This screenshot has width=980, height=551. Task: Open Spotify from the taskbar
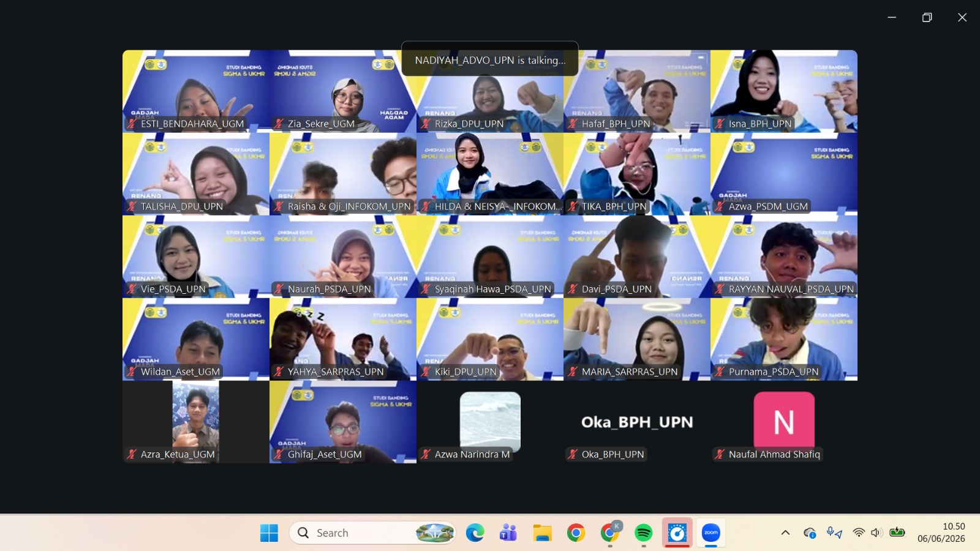643,533
